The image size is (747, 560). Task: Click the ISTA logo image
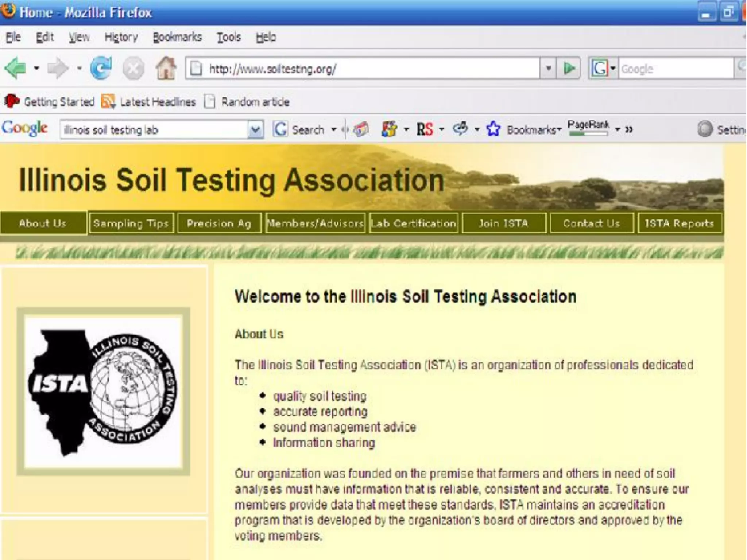pos(103,391)
